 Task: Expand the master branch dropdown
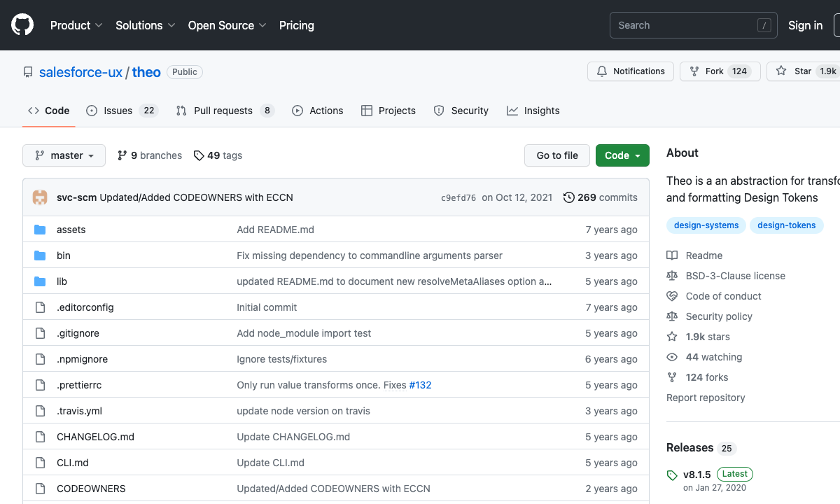coord(64,155)
